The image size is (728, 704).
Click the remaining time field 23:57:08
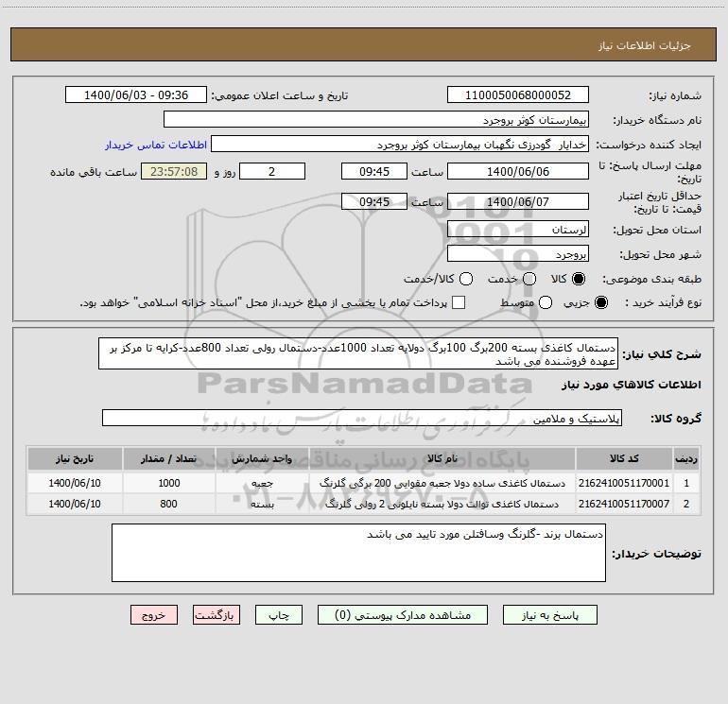(174, 171)
